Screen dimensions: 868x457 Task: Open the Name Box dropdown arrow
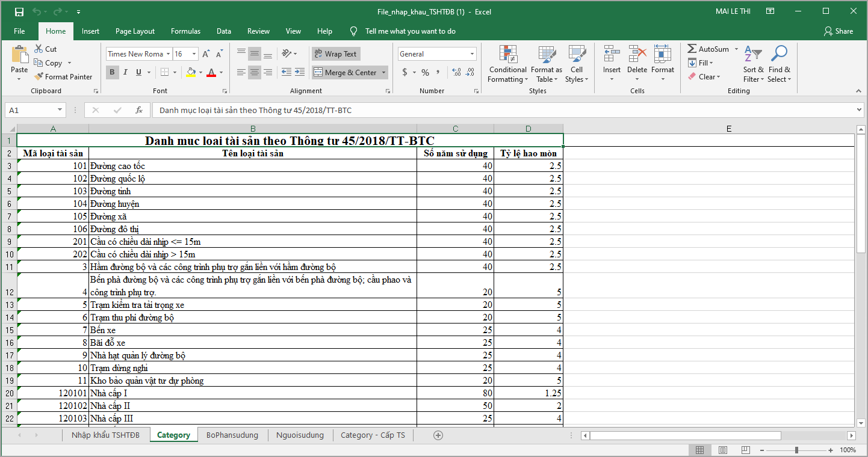click(x=60, y=111)
